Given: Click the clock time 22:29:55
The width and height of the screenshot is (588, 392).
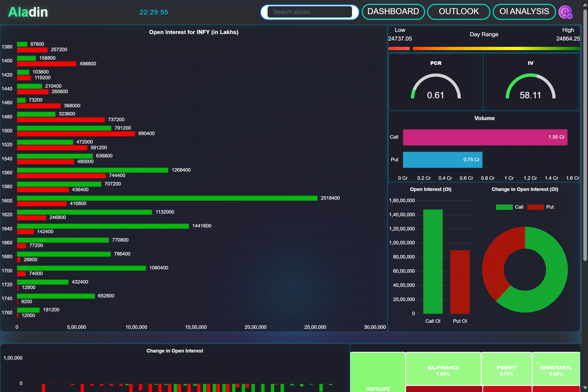Looking at the screenshot, I should point(154,12).
